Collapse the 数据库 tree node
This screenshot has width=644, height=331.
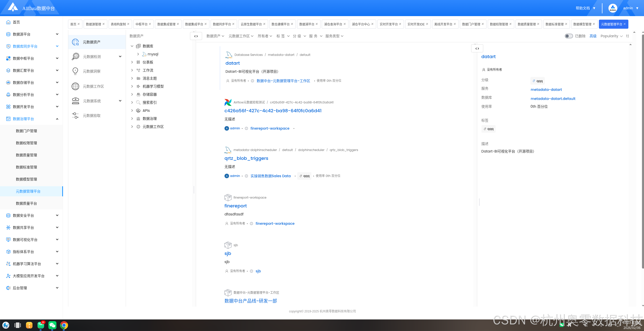[132, 46]
